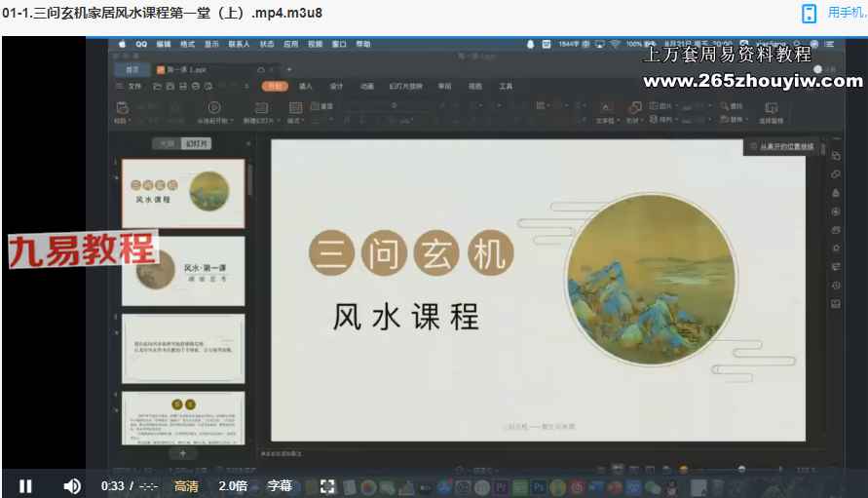Open the WPS 文件 menu
The image size is (868, 498).
click(x=134, y=87)
